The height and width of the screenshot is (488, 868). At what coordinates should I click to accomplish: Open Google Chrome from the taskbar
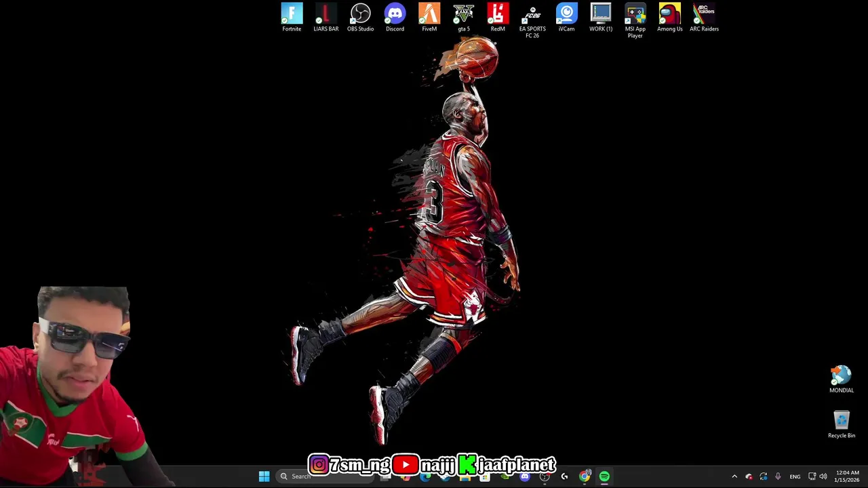[584, 476]
